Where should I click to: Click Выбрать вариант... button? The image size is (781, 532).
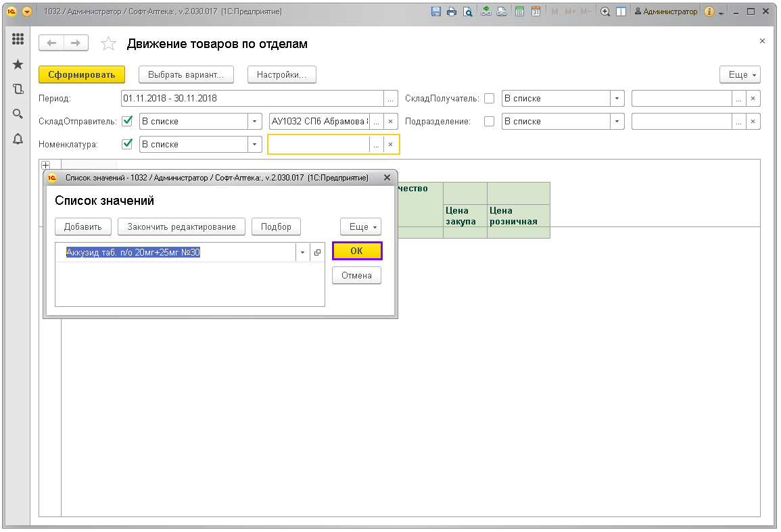coord(186,75)
